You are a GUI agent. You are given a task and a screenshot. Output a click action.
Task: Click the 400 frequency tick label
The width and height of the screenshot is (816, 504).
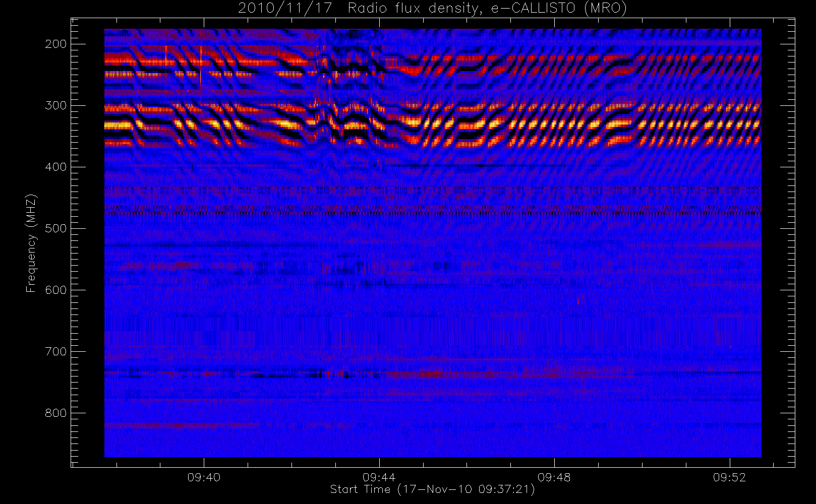tap(56, 167)
